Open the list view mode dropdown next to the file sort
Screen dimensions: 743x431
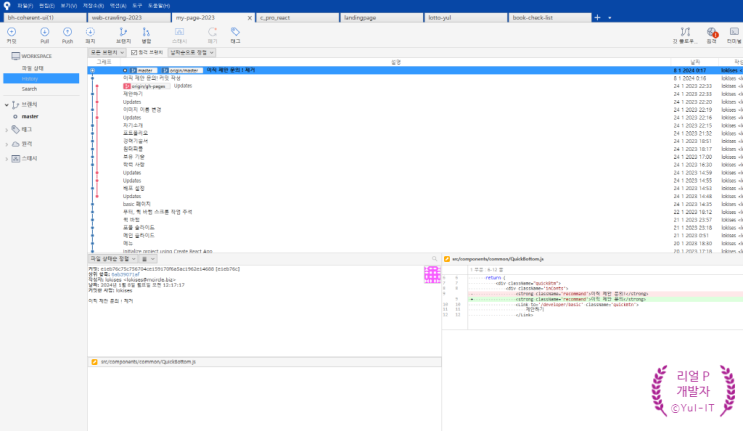(148, 259)
